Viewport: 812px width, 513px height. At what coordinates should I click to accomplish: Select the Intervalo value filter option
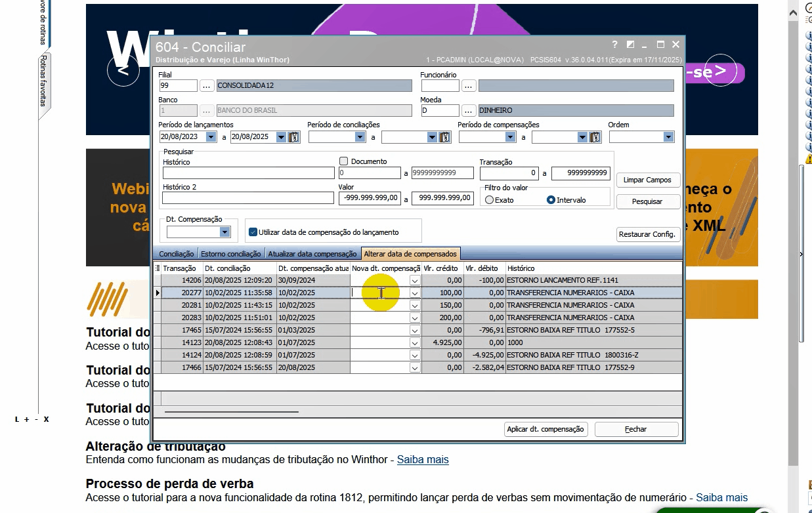[551, 200]
